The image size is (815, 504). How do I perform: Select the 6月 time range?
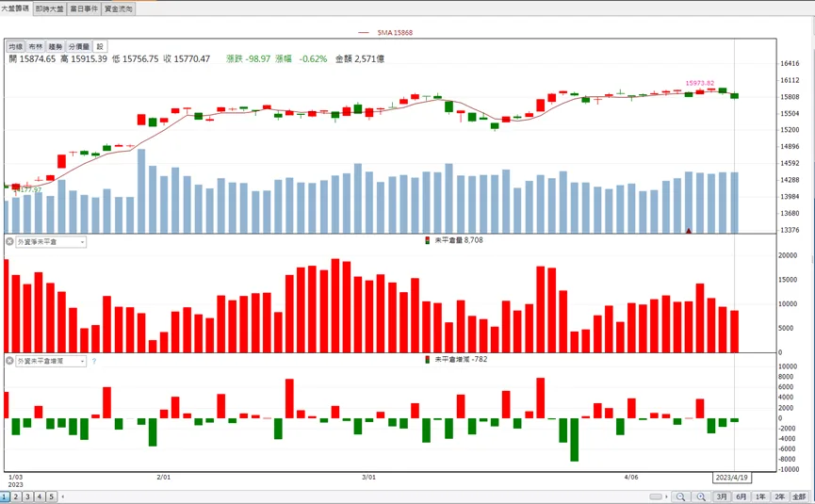(742, 496)
